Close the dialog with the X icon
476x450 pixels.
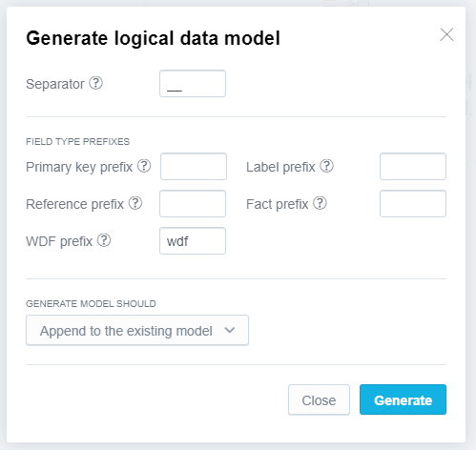click(446, 34)
